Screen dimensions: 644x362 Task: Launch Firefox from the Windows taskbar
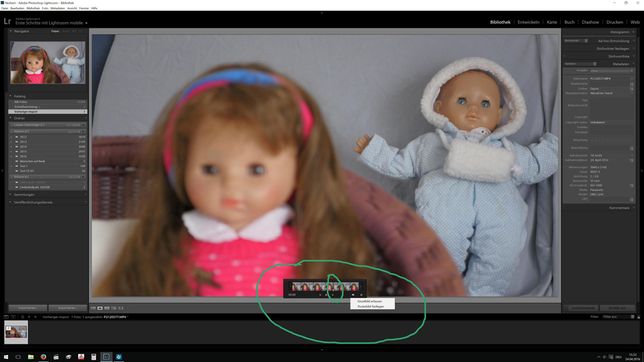[43, 356]
